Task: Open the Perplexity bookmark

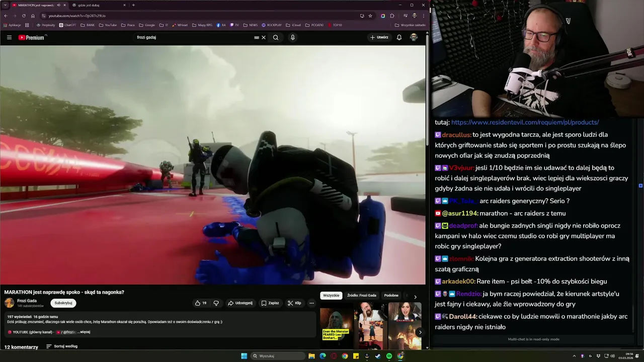Action: pyautogui.click(x=46, y=25)
